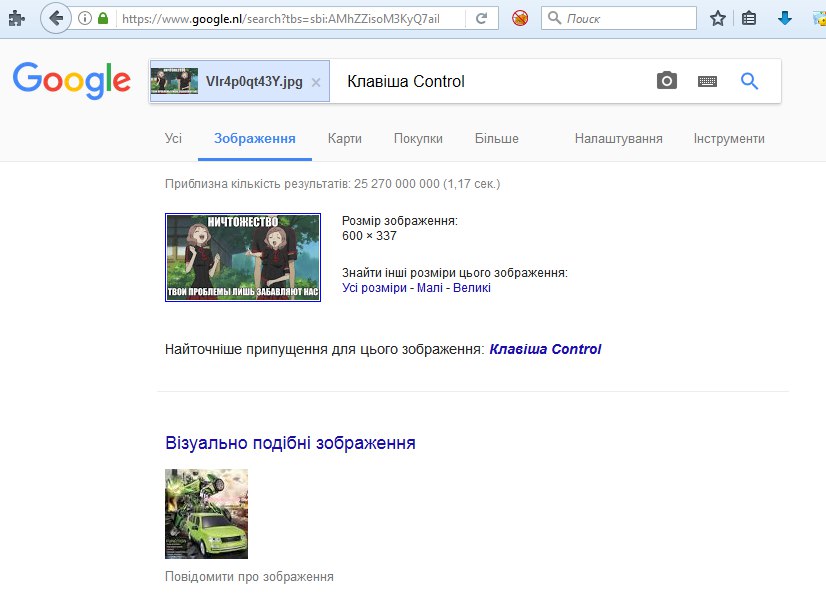This screenshot has width=826, height=603.
Task: Click the Усі розміри link
Action: (x=374, y=288)
